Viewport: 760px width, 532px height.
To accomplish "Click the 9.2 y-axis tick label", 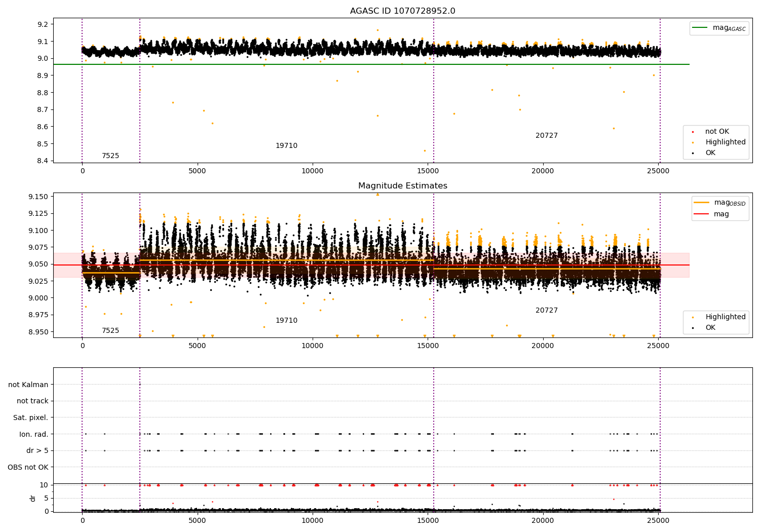I will click(x=44, y=24).
